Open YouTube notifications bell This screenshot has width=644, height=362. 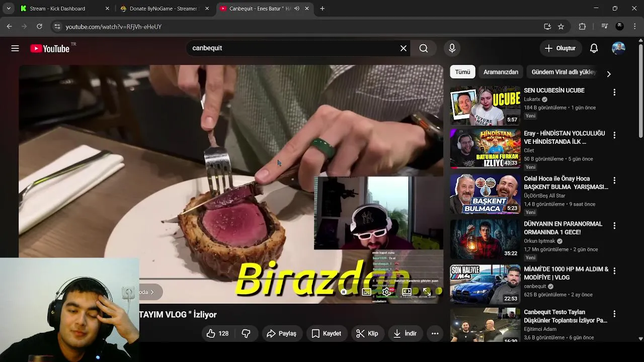(x=594, y=48)
